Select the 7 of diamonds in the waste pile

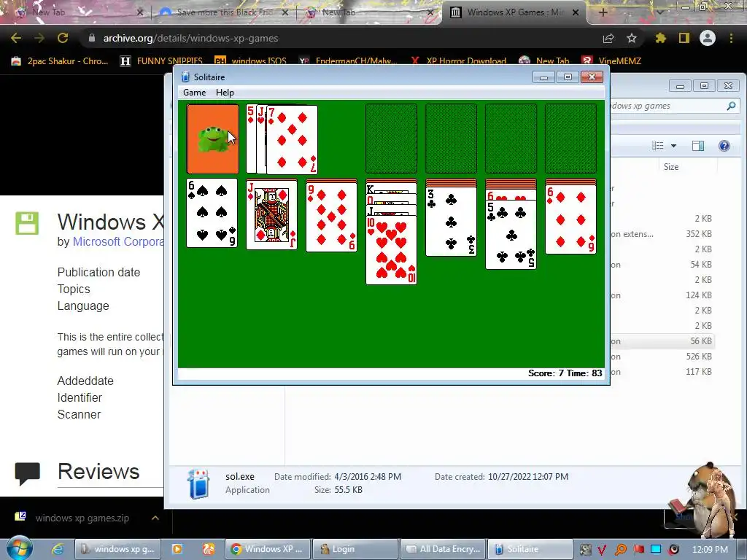click(x=292, y=139)
